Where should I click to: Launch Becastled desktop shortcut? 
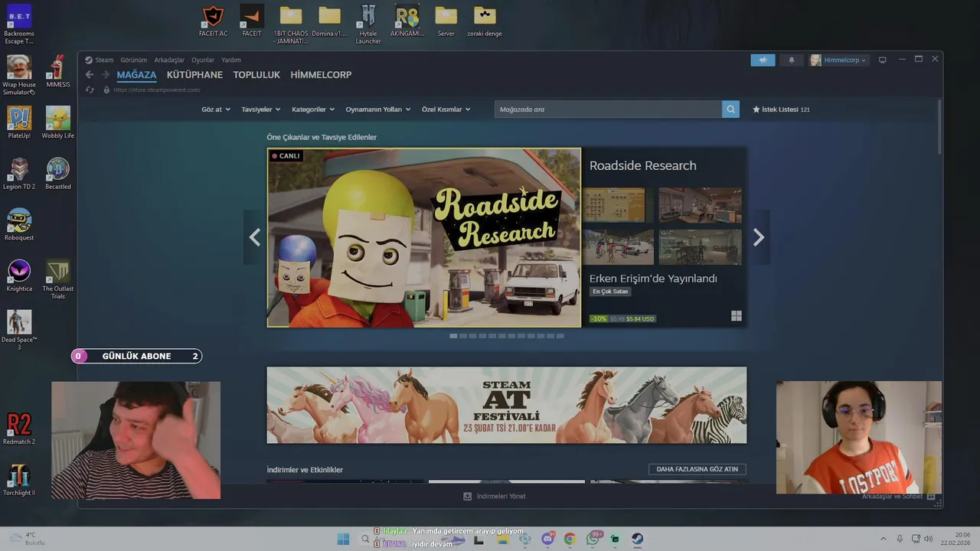tap(58, 174)
